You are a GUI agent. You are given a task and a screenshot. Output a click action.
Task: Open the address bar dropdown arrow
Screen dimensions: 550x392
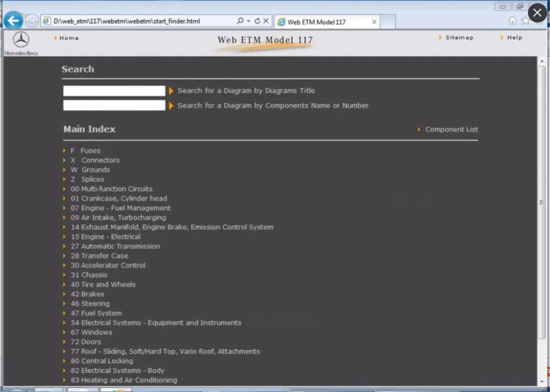click(249, 21)
